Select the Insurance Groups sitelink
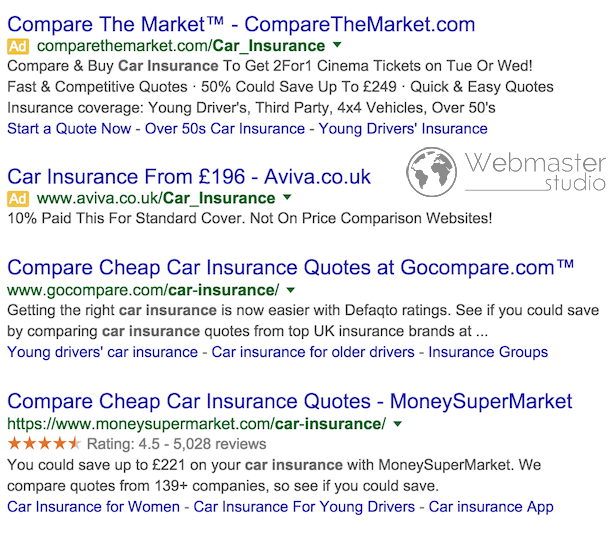615x534 pixels. click(x=488, y=352)
